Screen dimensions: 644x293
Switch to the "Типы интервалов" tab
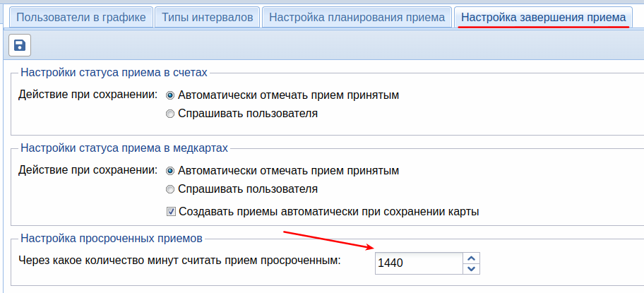[207, 16]
